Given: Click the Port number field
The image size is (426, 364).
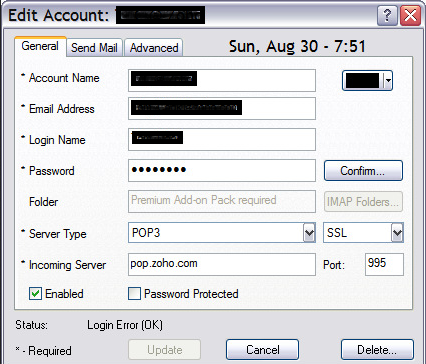Looking at the screenshot, I should pos(384,264).
